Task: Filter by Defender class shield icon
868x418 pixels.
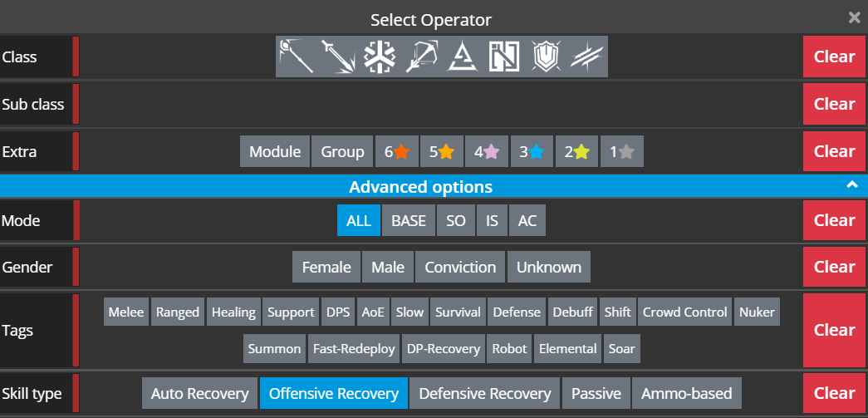Action: pos(546,57)
